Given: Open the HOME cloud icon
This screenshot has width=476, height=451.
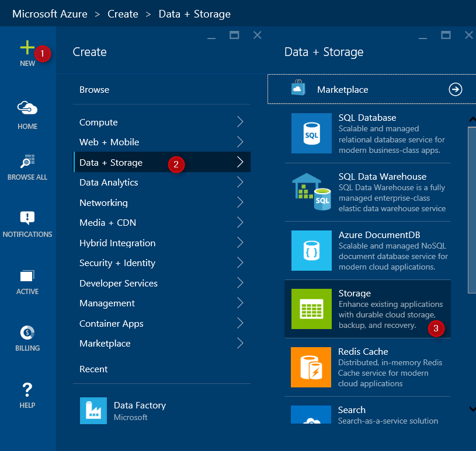Looking at the screenshot, I should coord(27,108).
